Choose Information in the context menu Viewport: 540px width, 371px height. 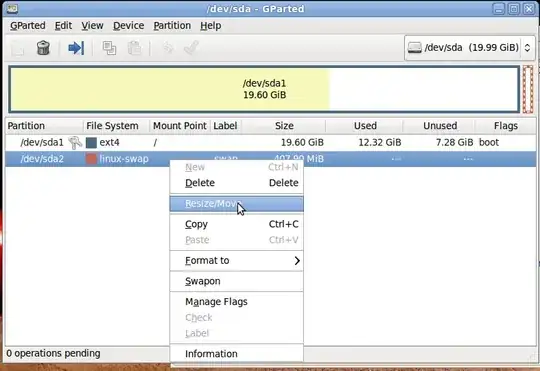pyautogui.click(x=237, y=354)
